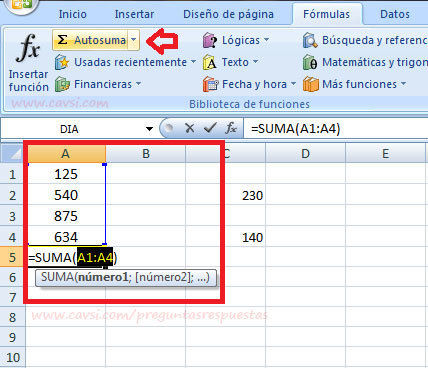The width and height of the screenshot is (428, 368).
Task: Confirm formula with checkmark icon
Action: (210, 128)
